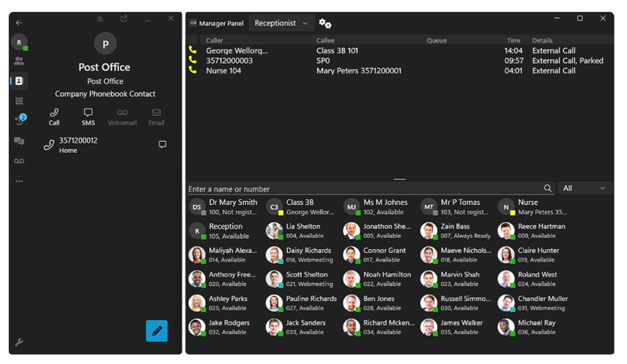Click the Voicemail action for Post Office
Viewport: 627px width, 364px height.
[122, 117]
